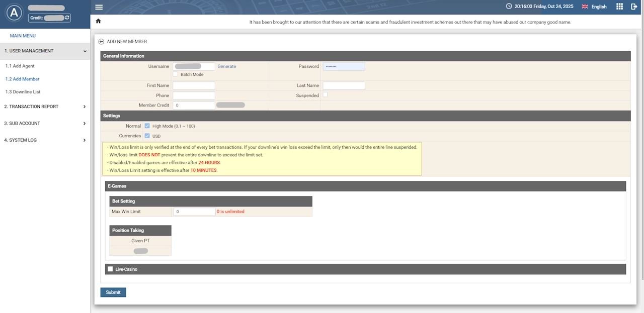
Task: Refresh the credit balance icon
Action: (67, 18)
